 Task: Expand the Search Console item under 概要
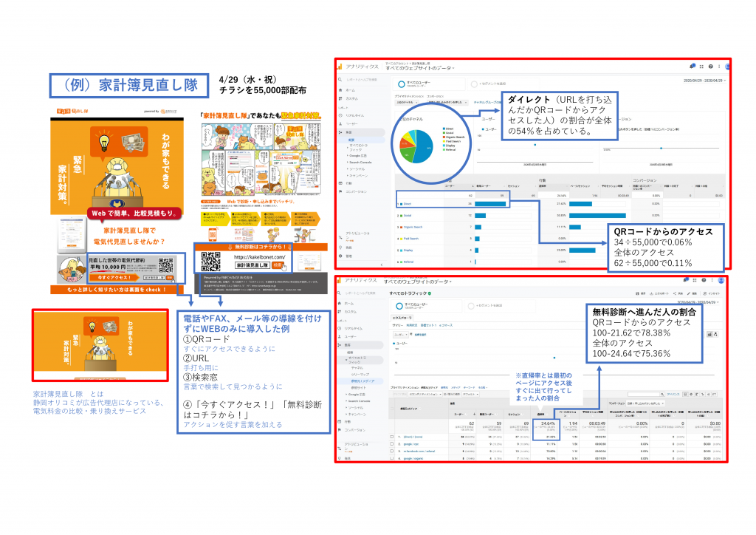pyautogui.click(x=360, y=162)
